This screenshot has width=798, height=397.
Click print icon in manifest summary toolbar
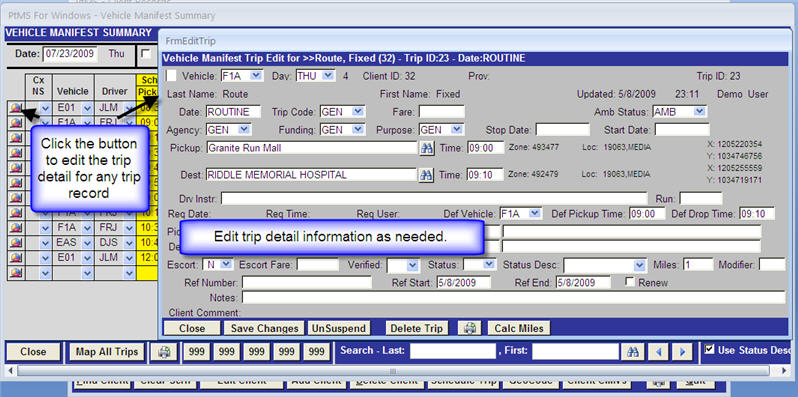[163, 352]
